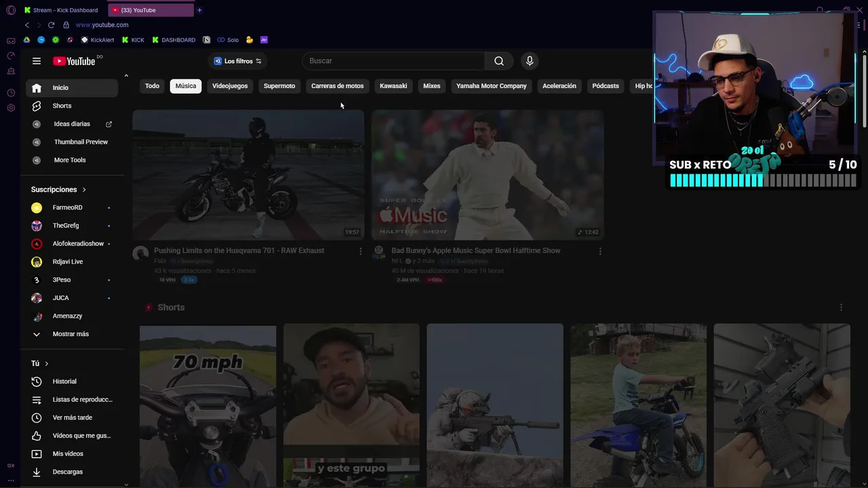The image size is (868, 488).
Task: Open Rdjavi Live subscription
Action: pyautogui.click(x=72, y=262)
